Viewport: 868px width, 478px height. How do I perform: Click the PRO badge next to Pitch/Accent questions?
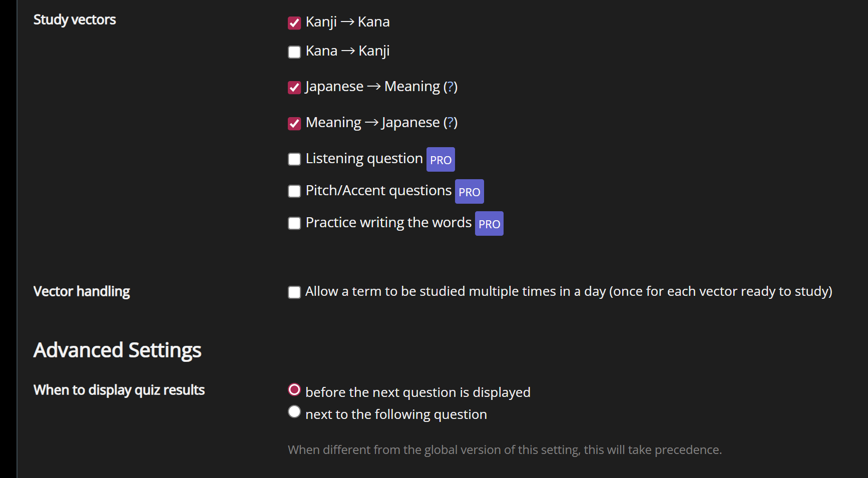[x=469, y=192]
